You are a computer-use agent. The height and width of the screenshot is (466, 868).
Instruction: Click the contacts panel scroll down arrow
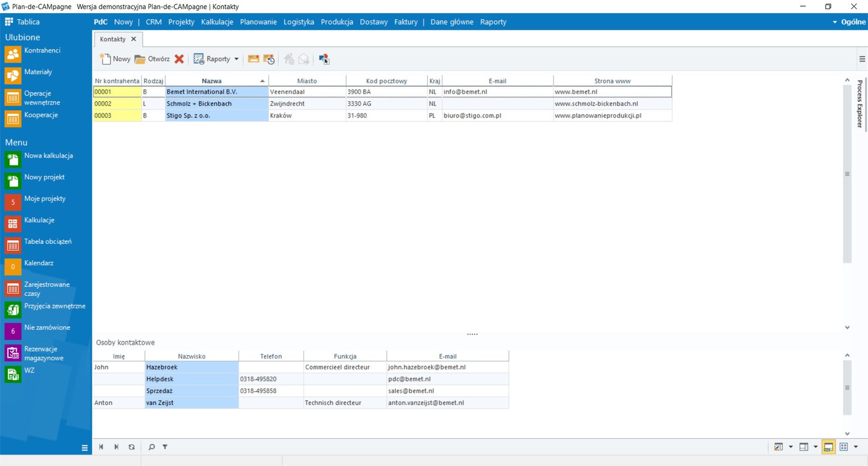[847, 434]
